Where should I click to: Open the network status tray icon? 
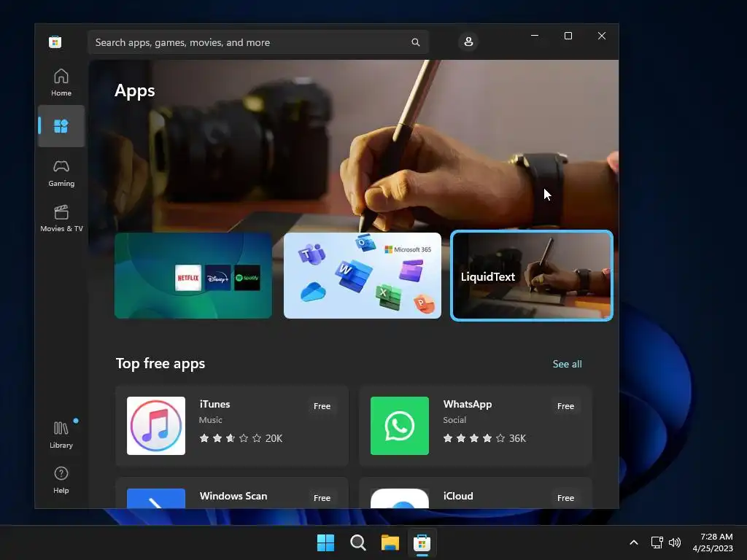[x=657, y=542]
